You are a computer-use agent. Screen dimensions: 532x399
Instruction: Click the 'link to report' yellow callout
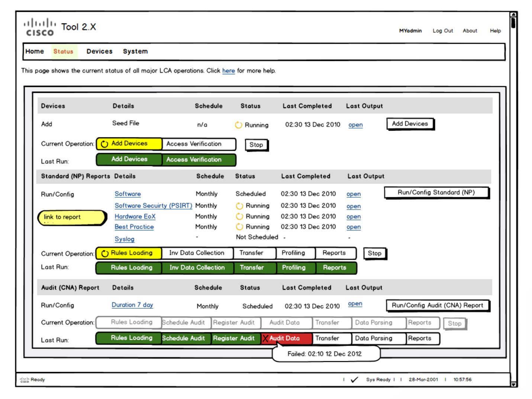(x=72, y=218)
